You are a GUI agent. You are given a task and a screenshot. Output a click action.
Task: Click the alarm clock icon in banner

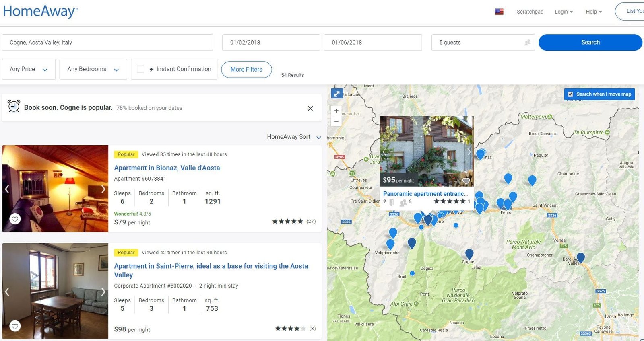(14, 106)
